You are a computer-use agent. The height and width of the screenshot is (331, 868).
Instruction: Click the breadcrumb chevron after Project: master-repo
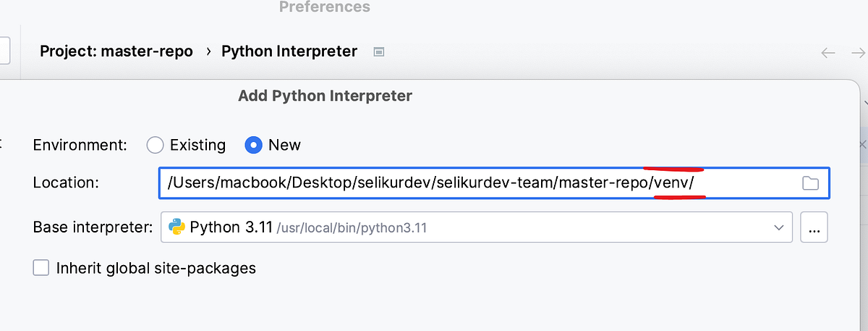tap(208, 52)
